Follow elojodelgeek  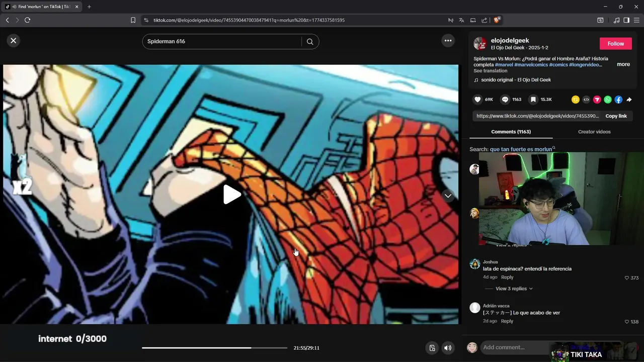615,44
